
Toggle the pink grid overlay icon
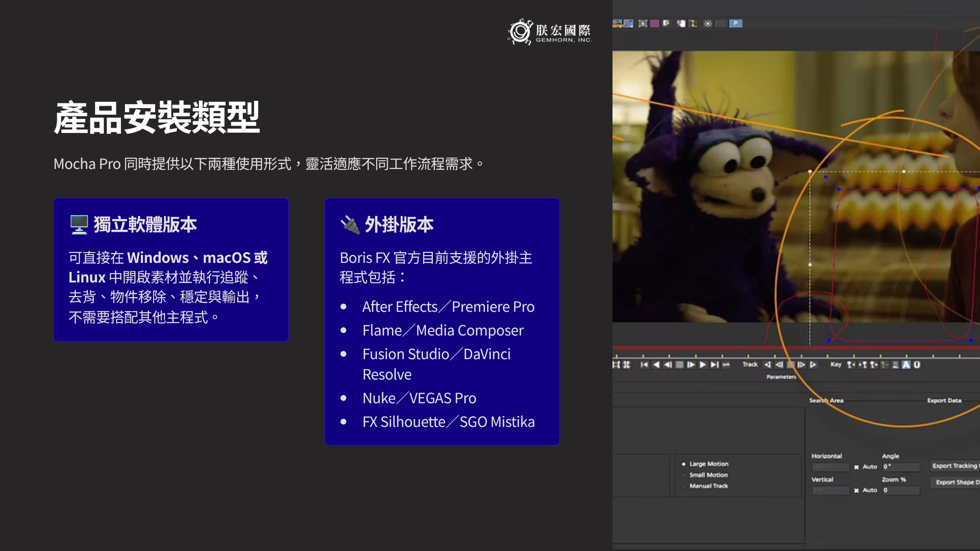655,24
